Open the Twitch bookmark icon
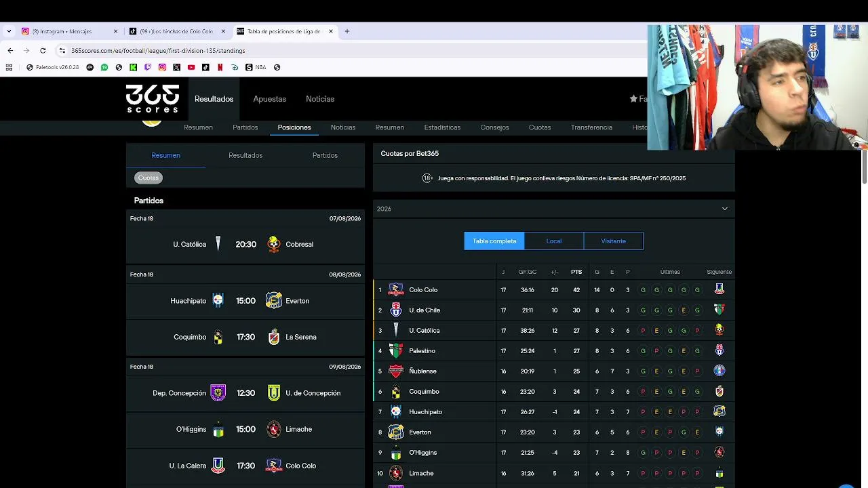The image size is (868, 488). tap(148, 68)
